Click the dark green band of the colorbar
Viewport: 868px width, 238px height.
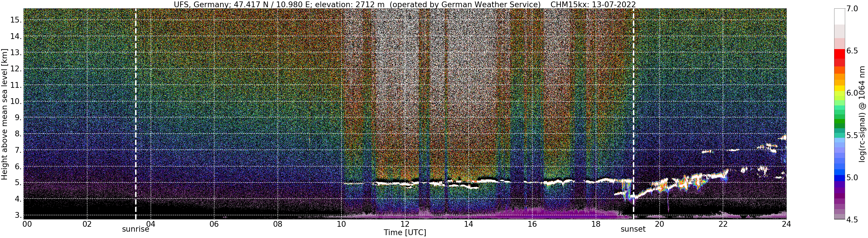(839, 125)
